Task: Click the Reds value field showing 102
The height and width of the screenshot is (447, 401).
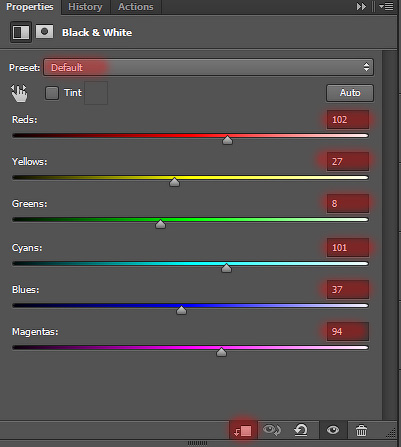Action: pyautogui.click(x=348, y=120)
